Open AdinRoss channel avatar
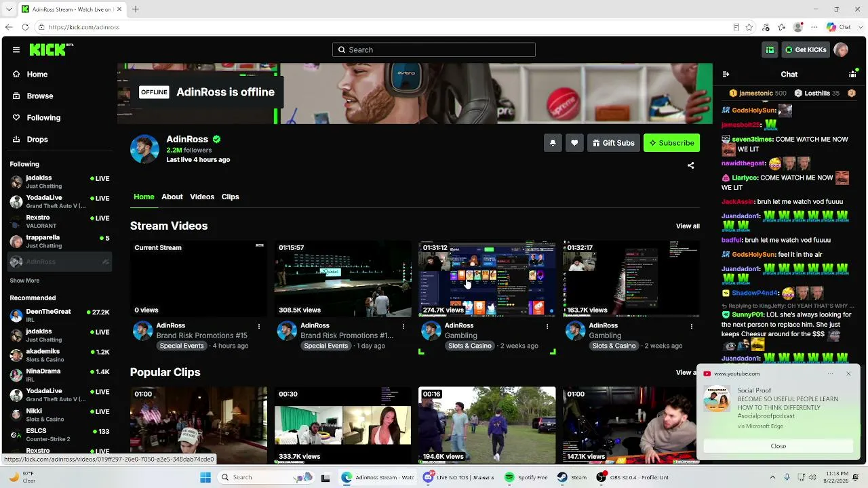868x488 pixels. point(144,148)
